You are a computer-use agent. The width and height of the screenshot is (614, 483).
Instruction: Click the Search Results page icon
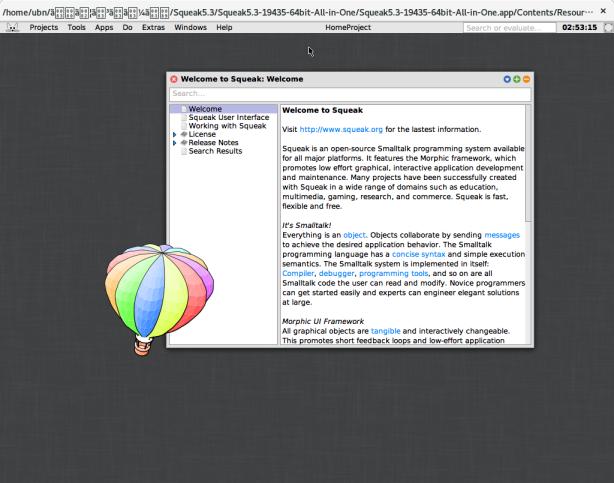[184, 151]
